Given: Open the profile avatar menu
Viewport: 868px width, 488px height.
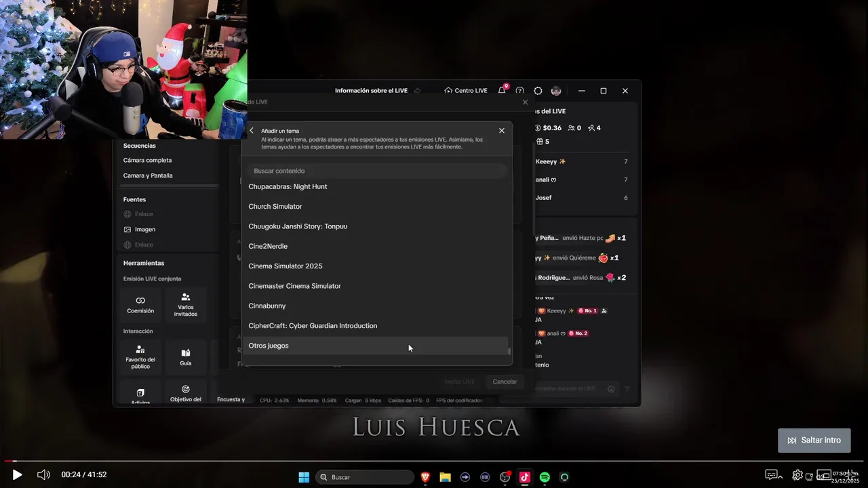Looking at the screenshot, I should 556,91.
